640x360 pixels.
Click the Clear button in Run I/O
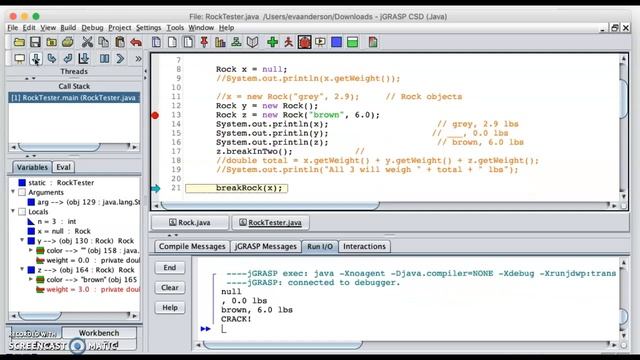[170, 288]
